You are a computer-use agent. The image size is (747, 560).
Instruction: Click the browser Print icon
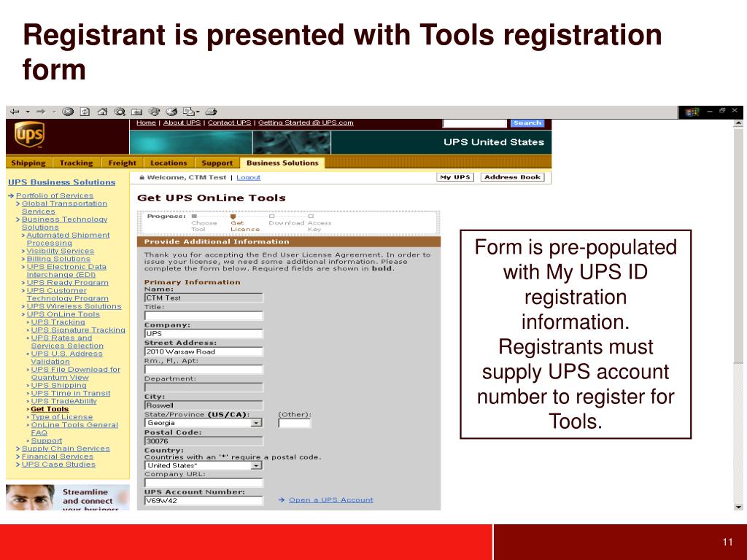(211, 112)
